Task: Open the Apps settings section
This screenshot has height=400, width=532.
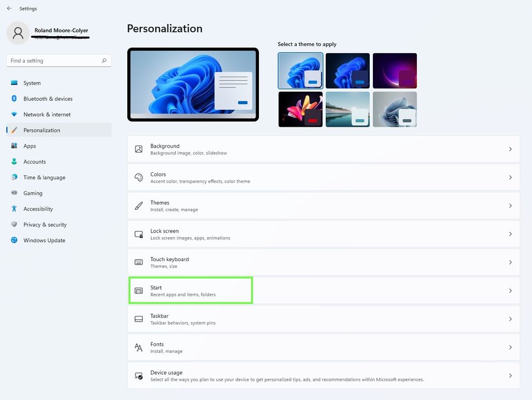Action: coord(30,146)
